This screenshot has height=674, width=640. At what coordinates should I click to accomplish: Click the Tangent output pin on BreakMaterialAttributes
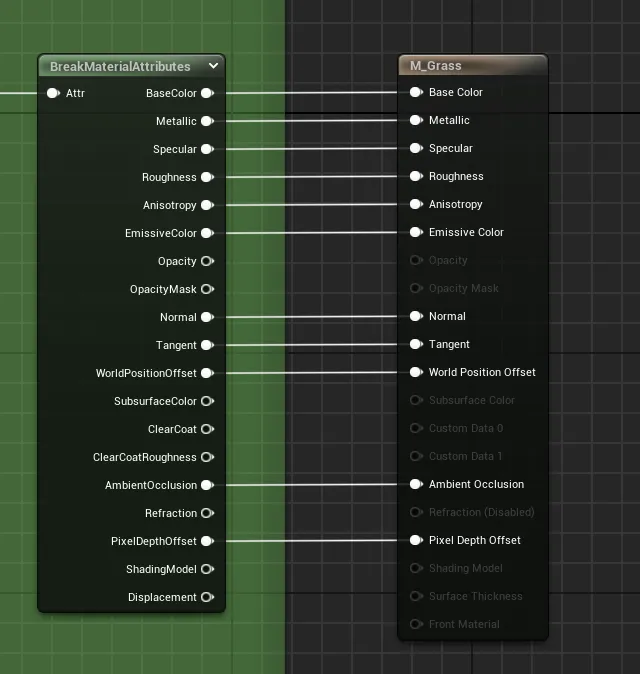[208, 345]
